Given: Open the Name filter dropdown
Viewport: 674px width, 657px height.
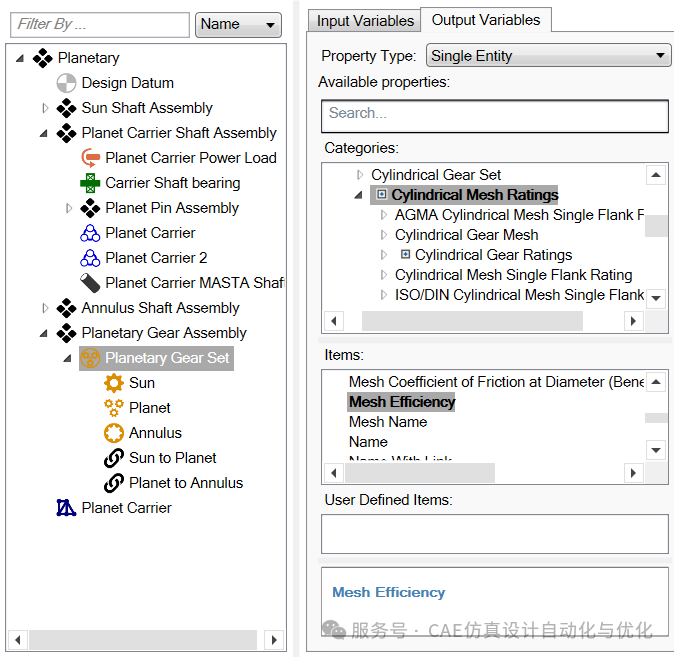Looking at the screenshot, I should pyautogui.click(x=239, y=25).
